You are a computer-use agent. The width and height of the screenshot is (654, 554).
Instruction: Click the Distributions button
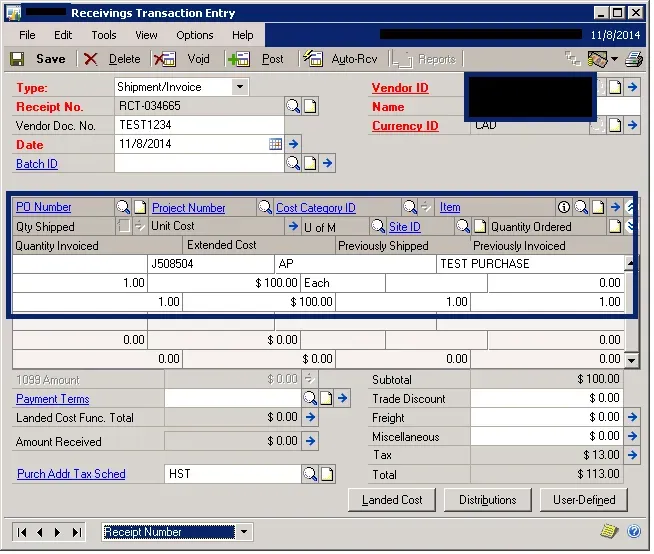pos(488,500)
